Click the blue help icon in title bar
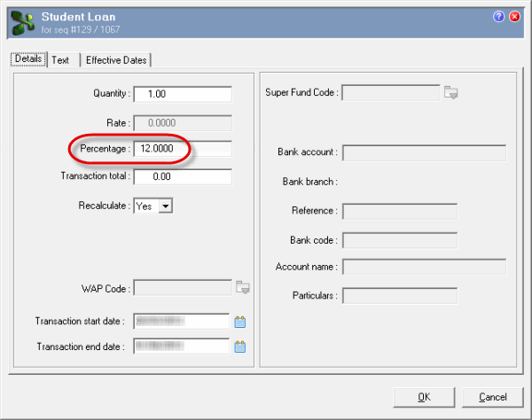Screen dimensions: 532x420 [499, 16]
